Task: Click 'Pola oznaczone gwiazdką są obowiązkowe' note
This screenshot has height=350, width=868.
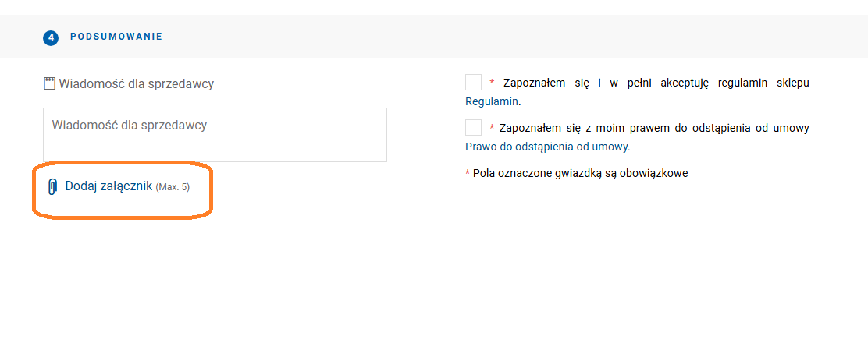Action: pyautogui.click(x=580, y=173)
